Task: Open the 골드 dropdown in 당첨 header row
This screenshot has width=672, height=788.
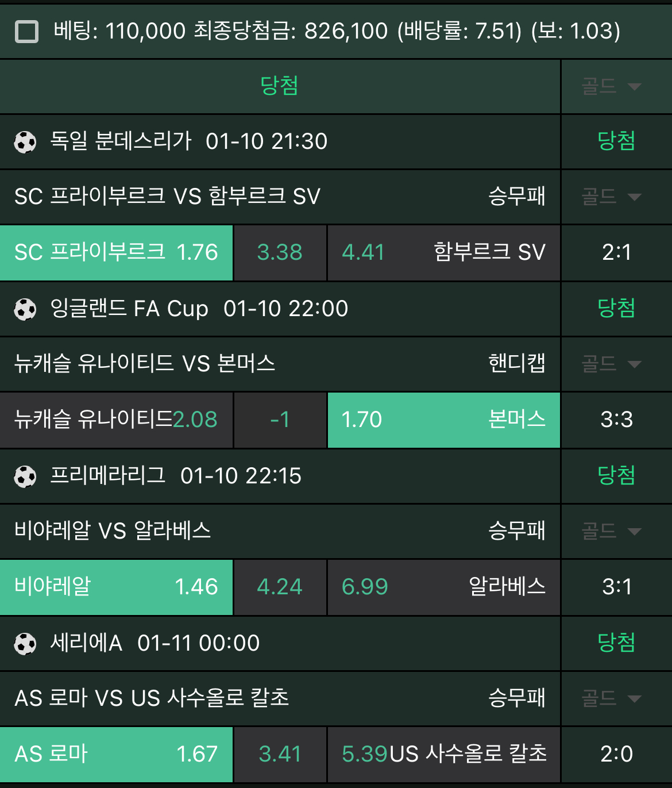Action: pos(611,87)
